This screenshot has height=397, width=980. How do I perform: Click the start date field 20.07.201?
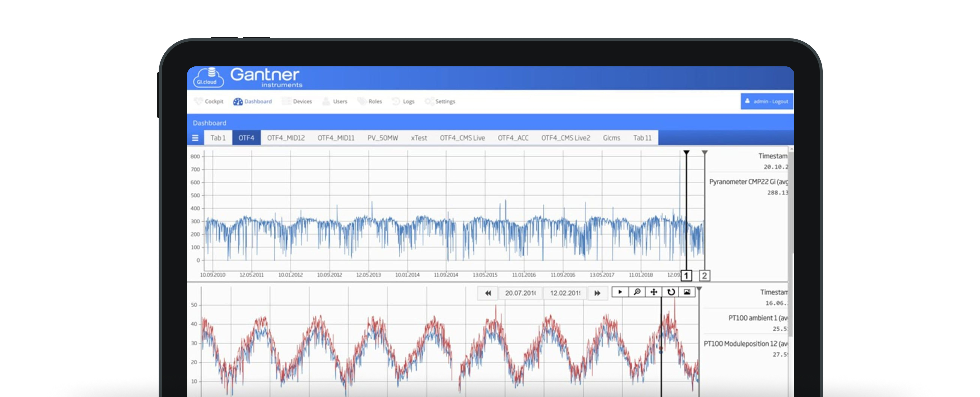pos(520,293)
